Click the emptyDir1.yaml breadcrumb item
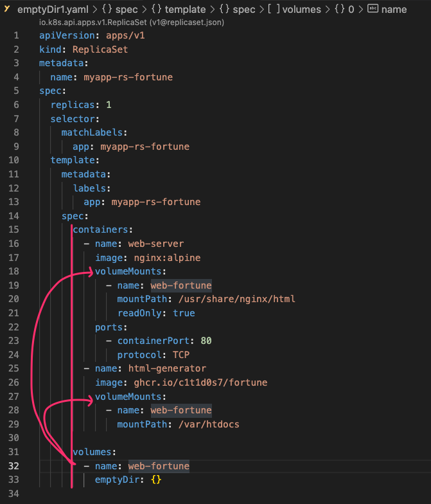 [x=53, y=10]
